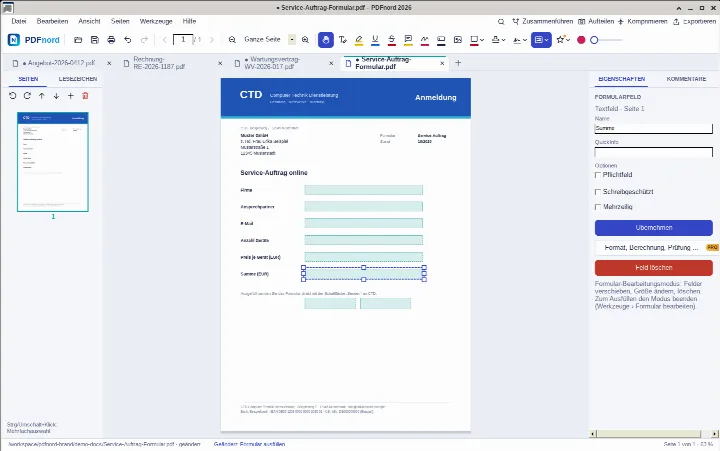Rotate page clockwise in Seiten panel
This screenshot has height=451, width=720.
(27, 96)
